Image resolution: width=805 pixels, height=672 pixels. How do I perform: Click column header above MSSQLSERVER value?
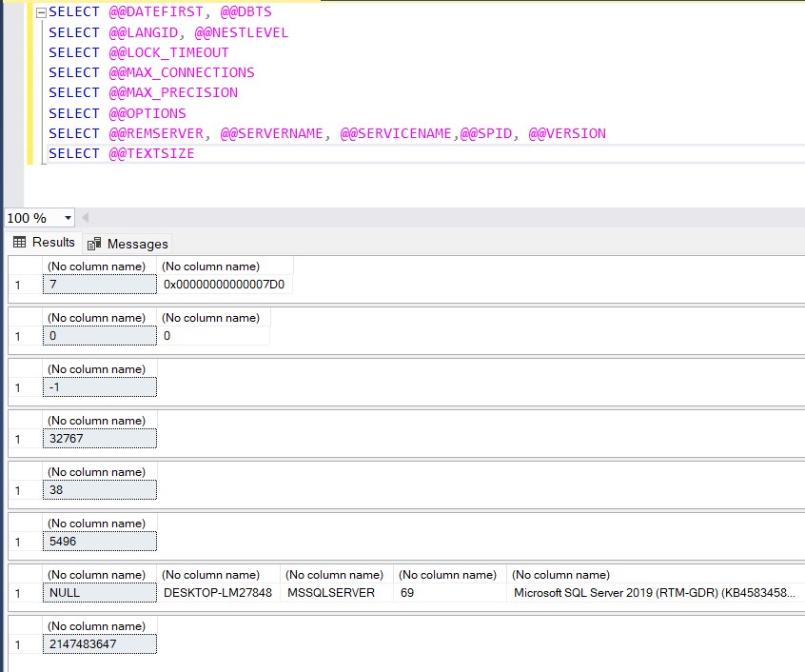click(337, 575)
